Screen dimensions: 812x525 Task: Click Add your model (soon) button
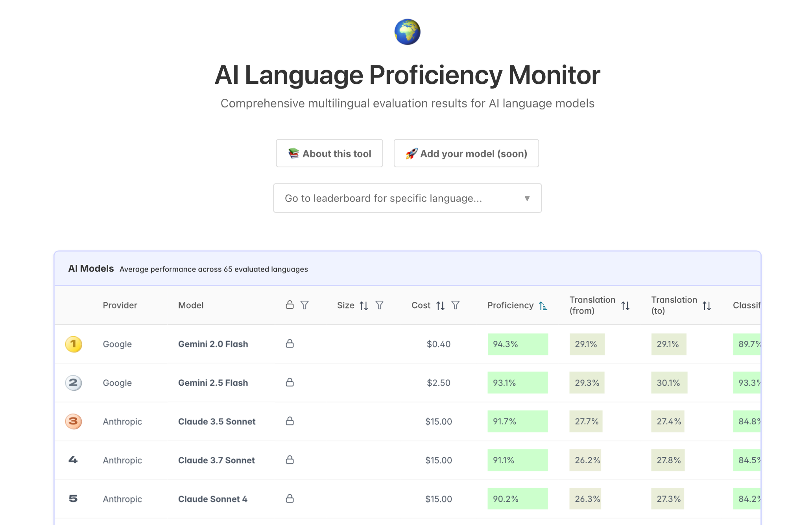tap(466, 153)
